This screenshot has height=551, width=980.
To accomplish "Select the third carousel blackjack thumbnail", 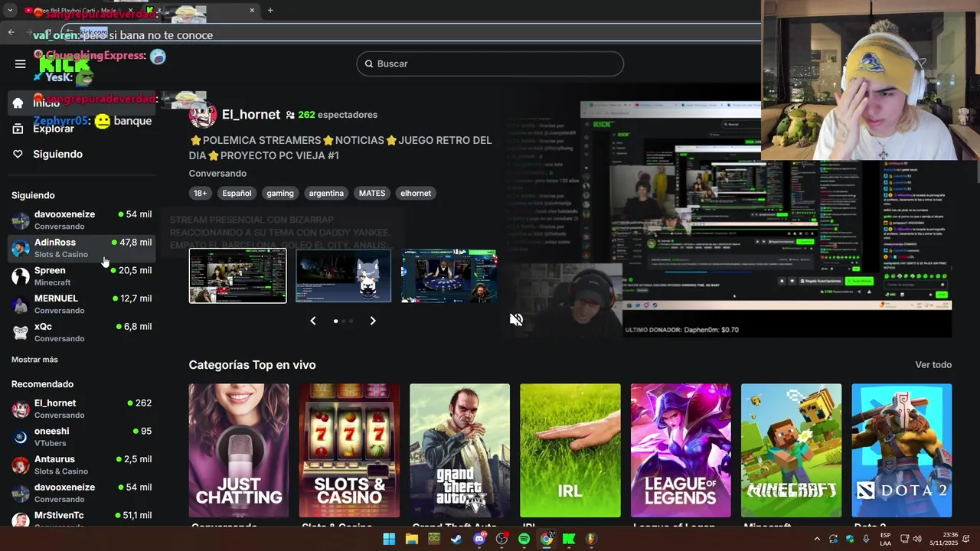I will point(449,275).
